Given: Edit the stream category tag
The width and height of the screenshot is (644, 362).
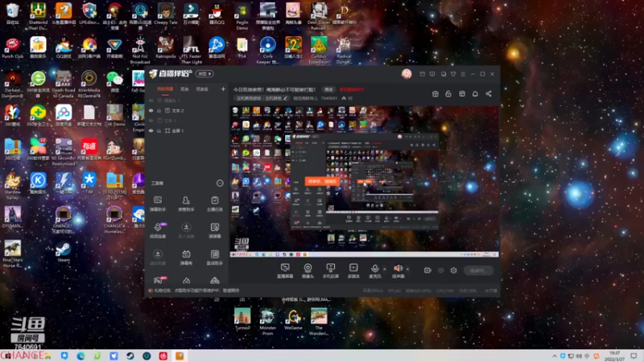Looking at the screenshot, I should (x=262, y=98).
